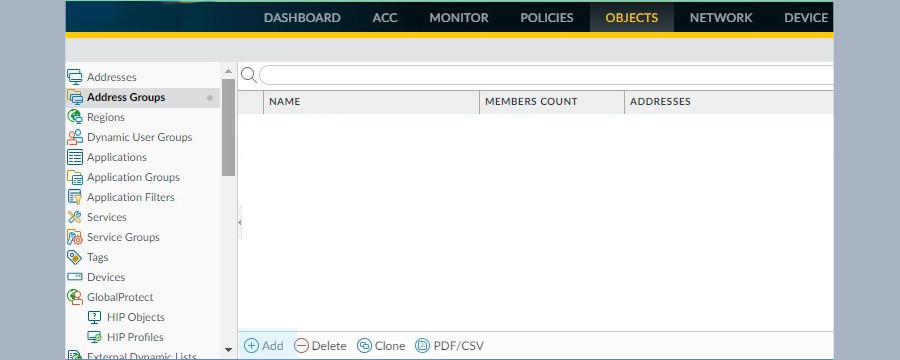Viewport: 900px width, 360px height.
Task: Clone the selected address group
Action: coord(381,346)
